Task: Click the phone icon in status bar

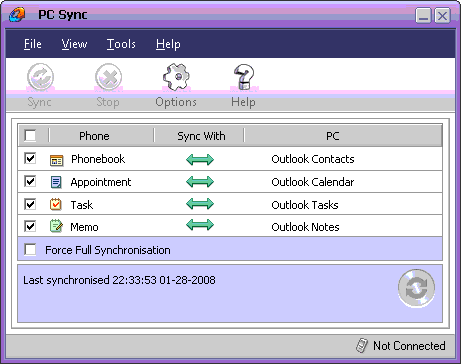Action: 362,345
